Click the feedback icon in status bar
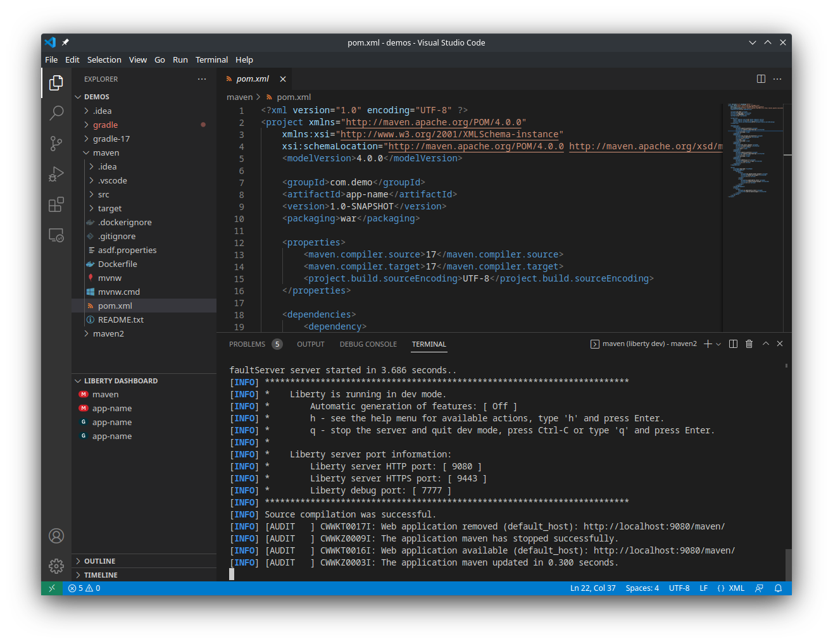833x644 pixels. (759, 588)
